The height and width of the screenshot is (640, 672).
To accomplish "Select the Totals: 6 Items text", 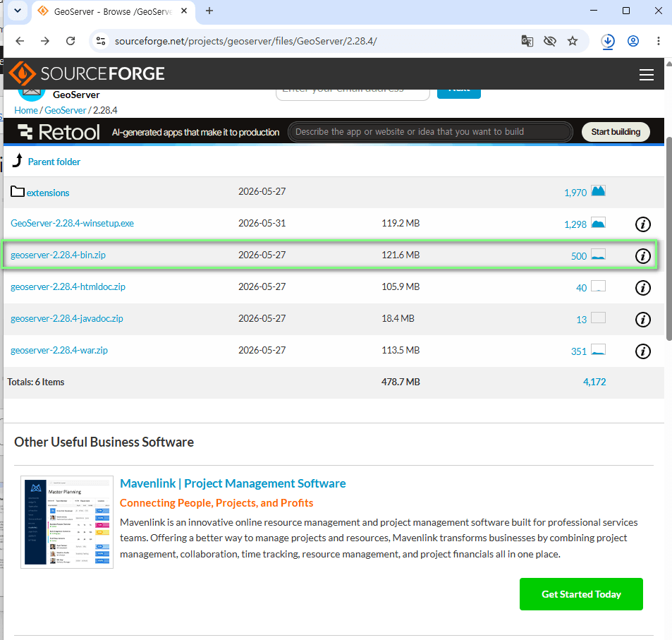I will [35, 382].
